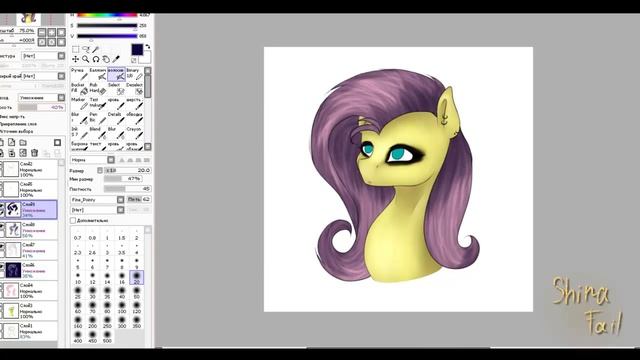
Task: Choose the Details brush
Action: coord(116,118)
